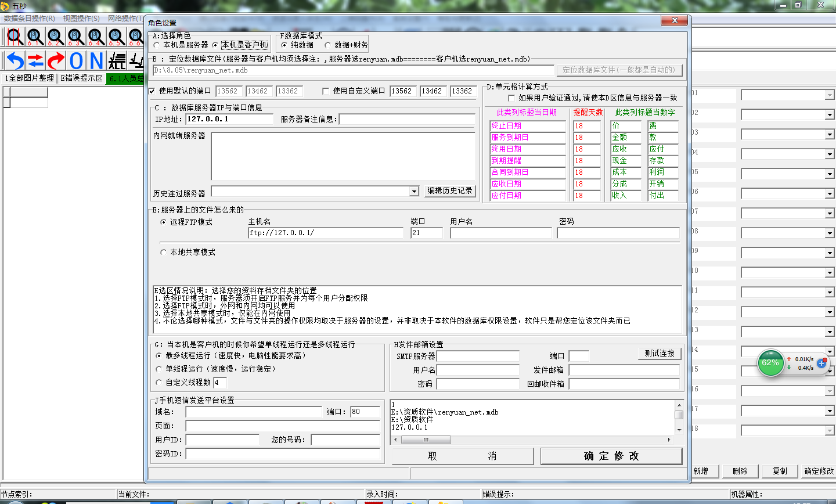Image resolution: width=836 pixels, height=504 pixels.
Task: Choose the 本地共享模式 radio option
Action: click(163, 253)
